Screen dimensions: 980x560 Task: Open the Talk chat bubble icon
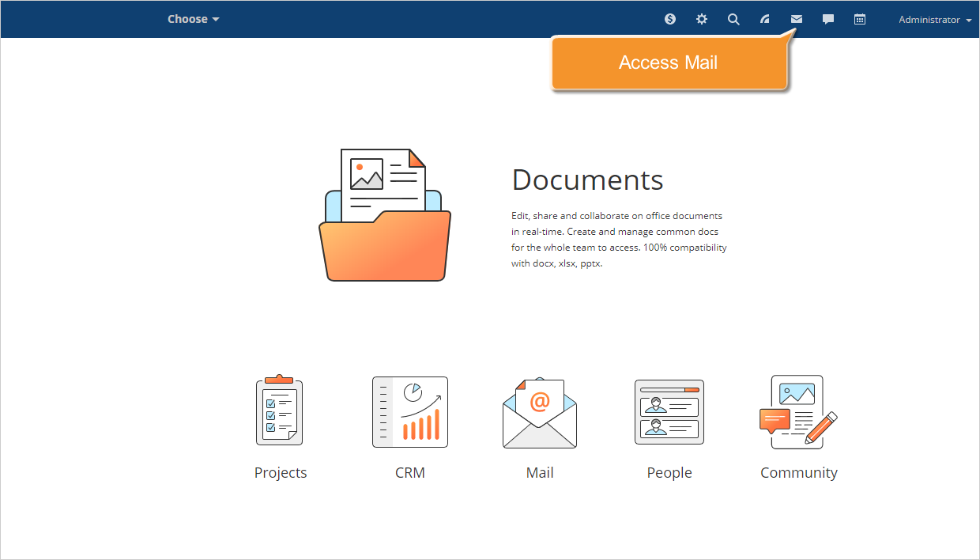coord(827,19)
